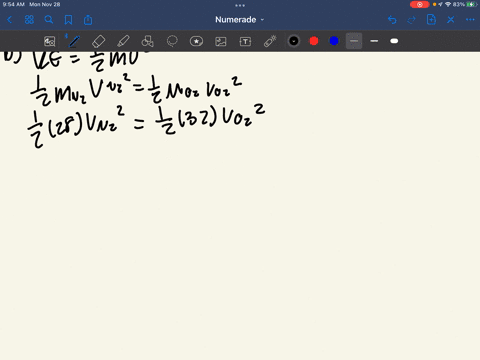Select the Highlighter tool
480x360 pixels.
coord(123,41)
